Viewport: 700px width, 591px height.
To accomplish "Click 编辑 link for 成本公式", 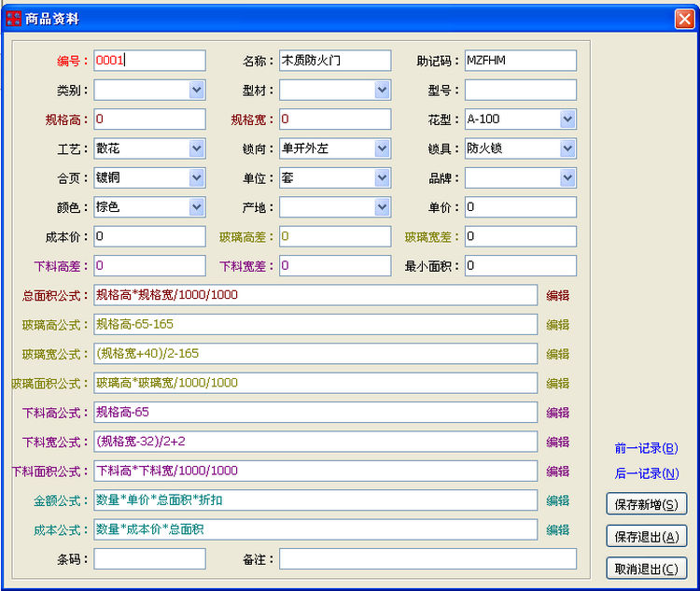I will tap(558, 530).
